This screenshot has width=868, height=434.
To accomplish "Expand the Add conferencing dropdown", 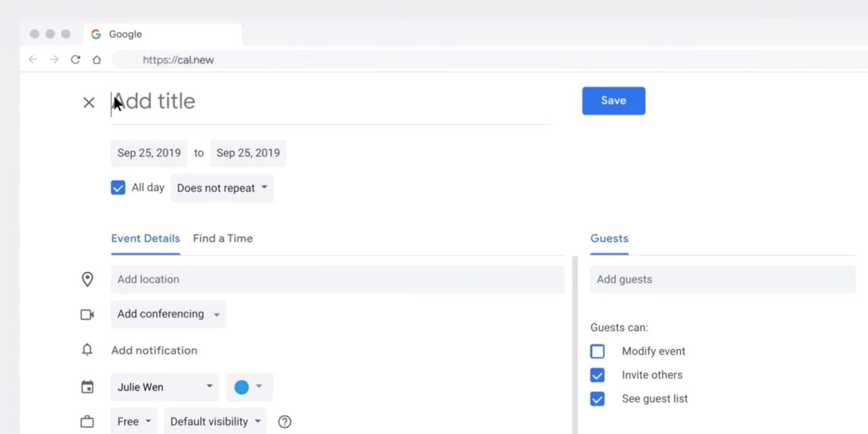I will (x=168, y=314).
